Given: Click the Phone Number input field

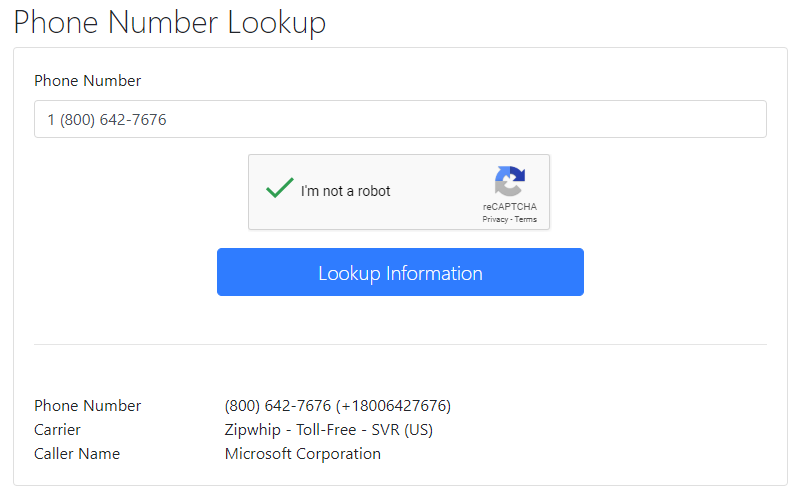Looking at the screenshot, I should [400, 119].
